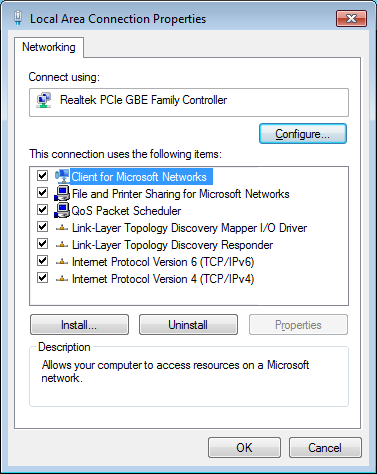Click the Topology Discovery Responder protocol icon
The height and width of the screenshot is (474, 377).
point(62,245)
